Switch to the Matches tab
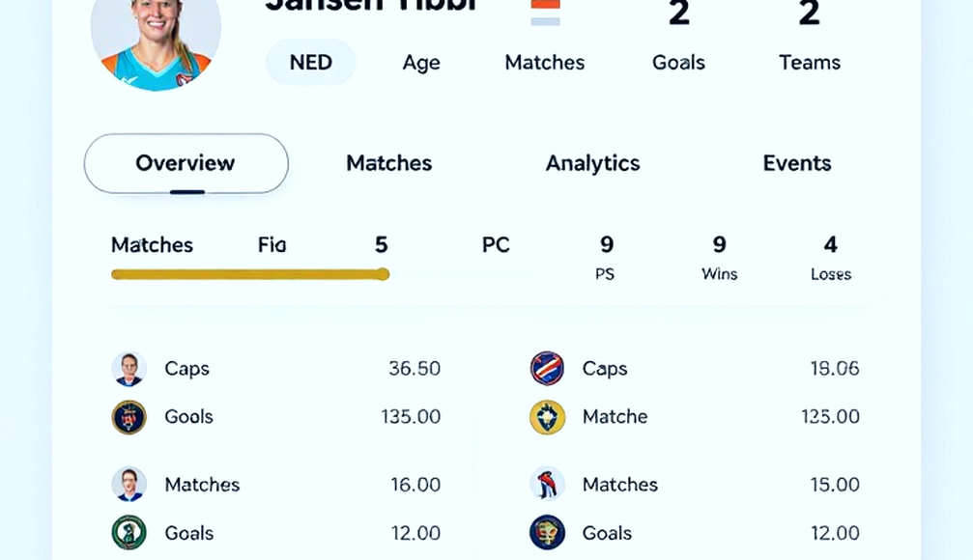Image resolution: width=973 pixels, height=560 pixels. (x=389, y=163)
